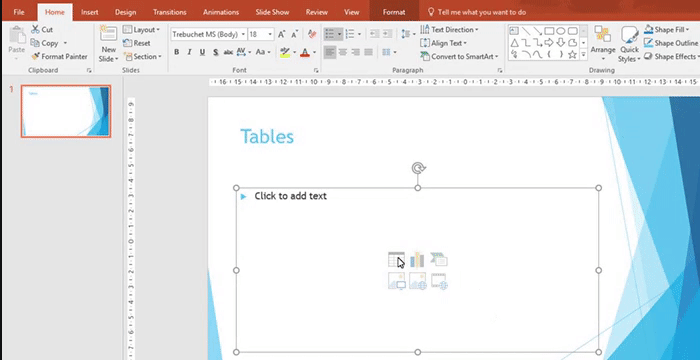The width and height of the screenshot is (700, 360).
Task: Switch to the Insert tab
Action: click(x=90, y=12)
